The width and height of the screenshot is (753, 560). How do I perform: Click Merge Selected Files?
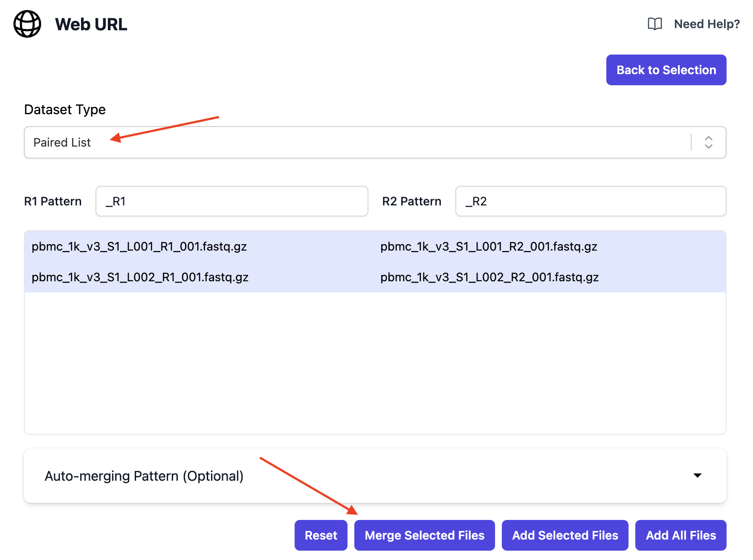click(x=424, y=535)
